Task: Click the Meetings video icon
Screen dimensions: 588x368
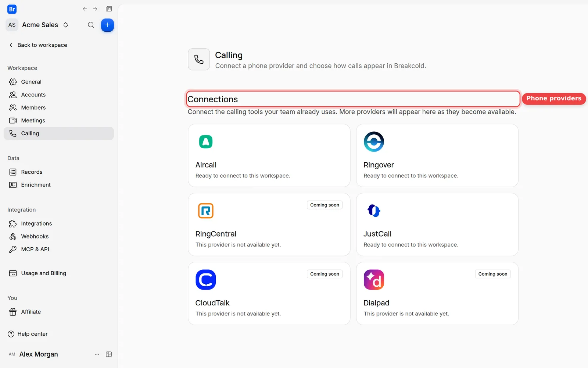Action: pos(13,120)
